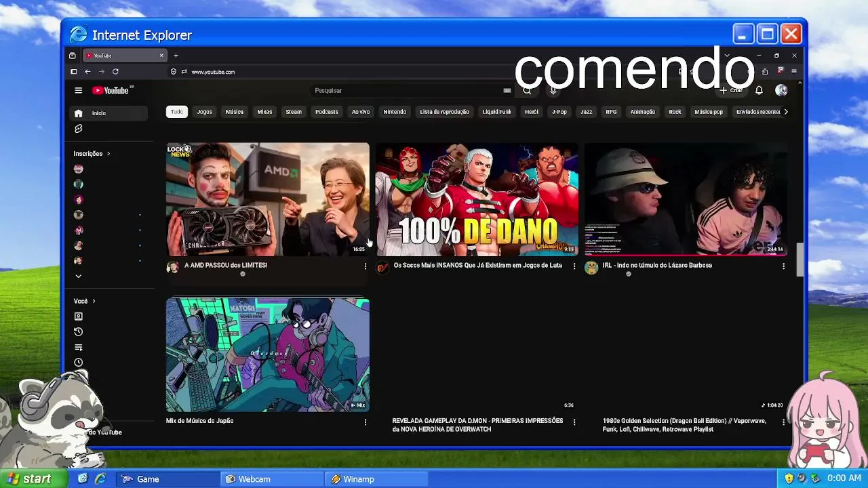Open the Playlists icon under Você
The image size is (868, 488).
[79, 348]
